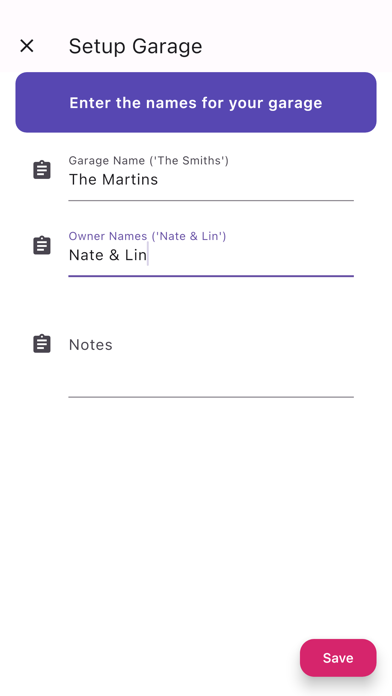The width and height of the screenshot is (392, 696).
Task: Click the "Garage Name ('The Smiths')" label
Action: pyautogui.click(x=149, y=160)
